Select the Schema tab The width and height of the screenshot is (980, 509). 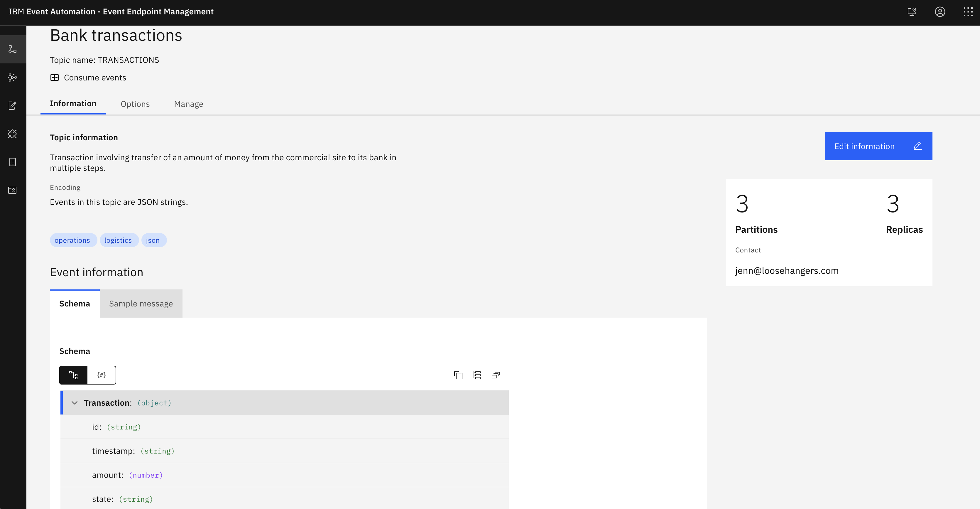(75, 304)
